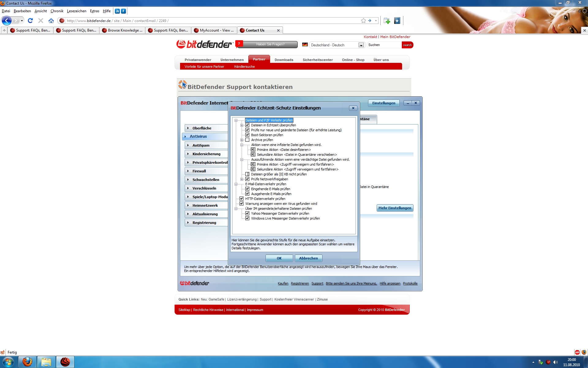Switch to the 'MyAccount - View' tab
Image resolution: width=588 pixels, height=368 pixels.
(214, 30)
